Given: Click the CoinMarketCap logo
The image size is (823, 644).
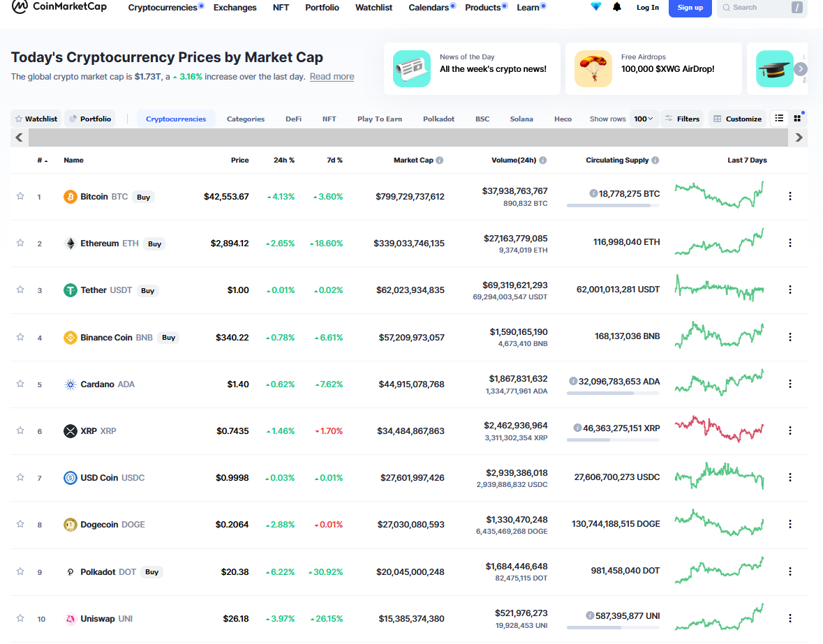Looking at the screenshot, I should [x=59, y=7].
